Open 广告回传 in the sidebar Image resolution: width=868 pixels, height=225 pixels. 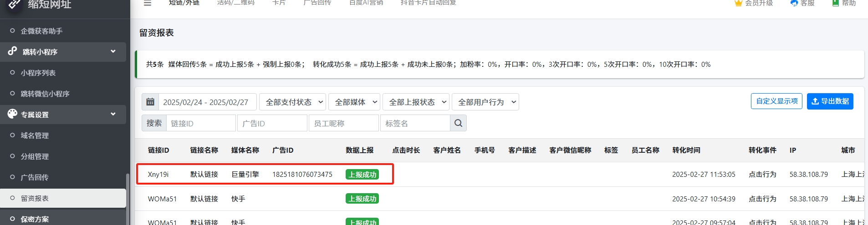pos(35,177)
